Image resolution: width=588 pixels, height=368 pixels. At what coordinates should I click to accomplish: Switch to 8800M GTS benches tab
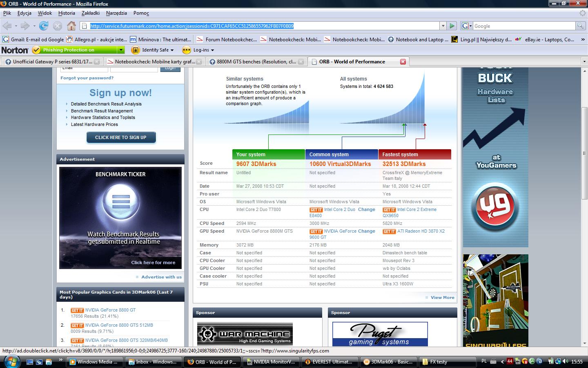click(256, 62)
